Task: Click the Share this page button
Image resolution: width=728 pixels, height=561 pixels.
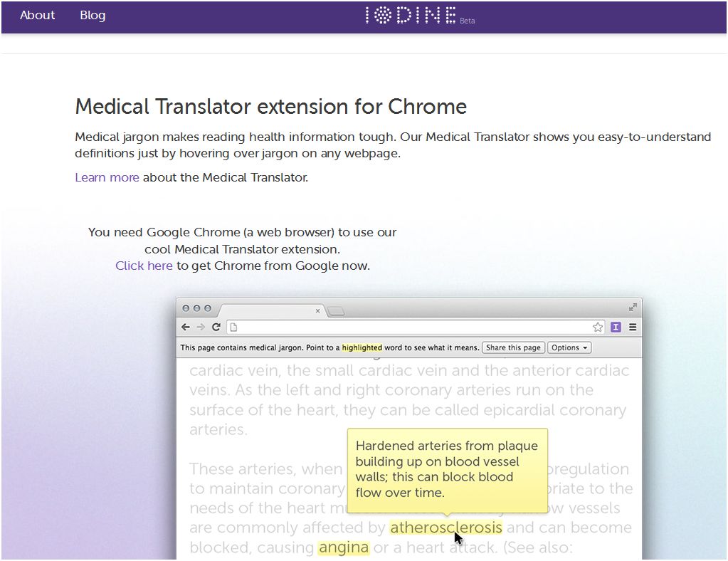Action: pyautogui.click(x=514, y=347)
